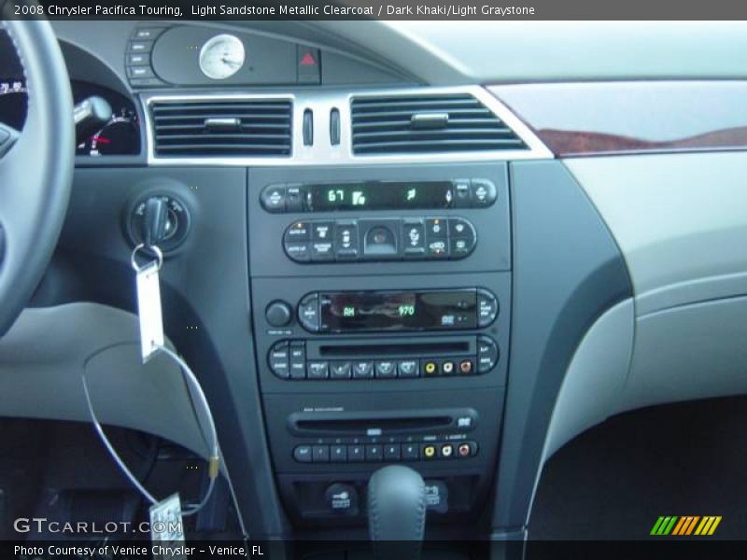The image size is (747, 560).
Task: Open the lower DVD disc slot
Action: (373, 422)
